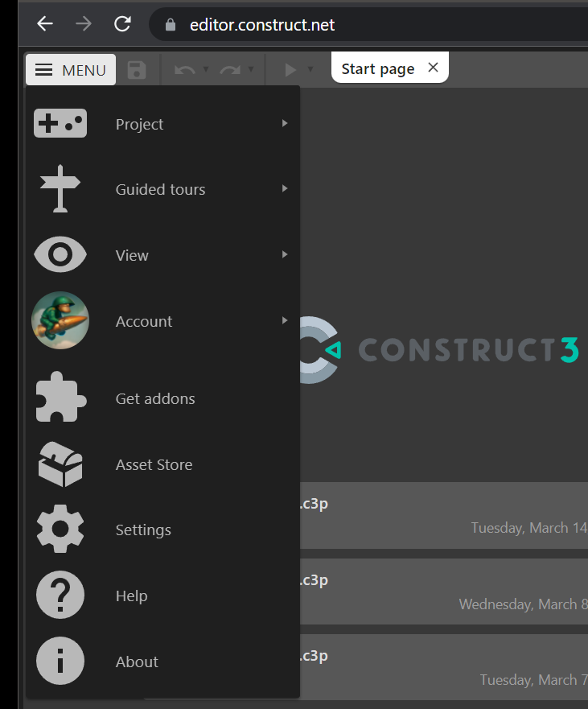The height and width of the screenshot is (709, 588).
Task: Open the Undo history dropdown arrow
Action: 206,70
